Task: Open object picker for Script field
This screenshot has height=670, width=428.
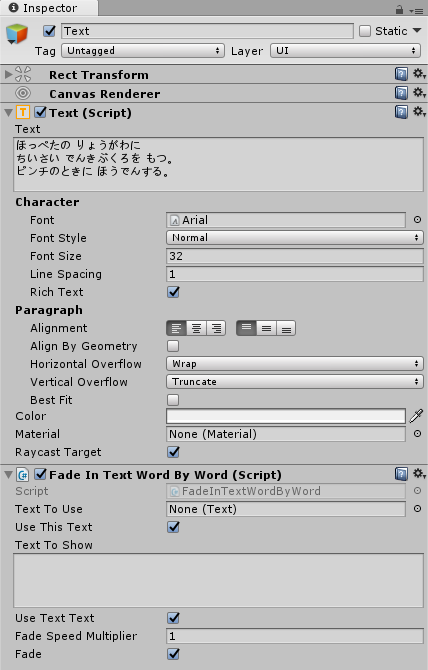Action: (417, 491)
